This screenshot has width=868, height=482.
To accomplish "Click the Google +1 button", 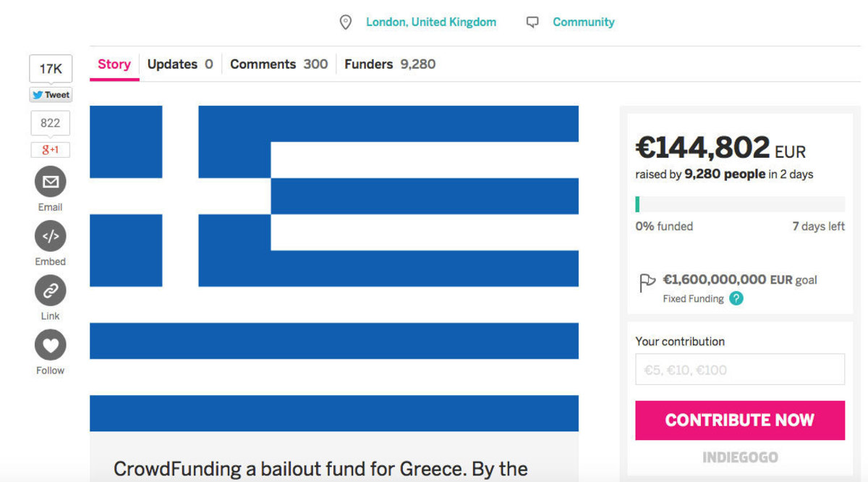I will 50,150.
